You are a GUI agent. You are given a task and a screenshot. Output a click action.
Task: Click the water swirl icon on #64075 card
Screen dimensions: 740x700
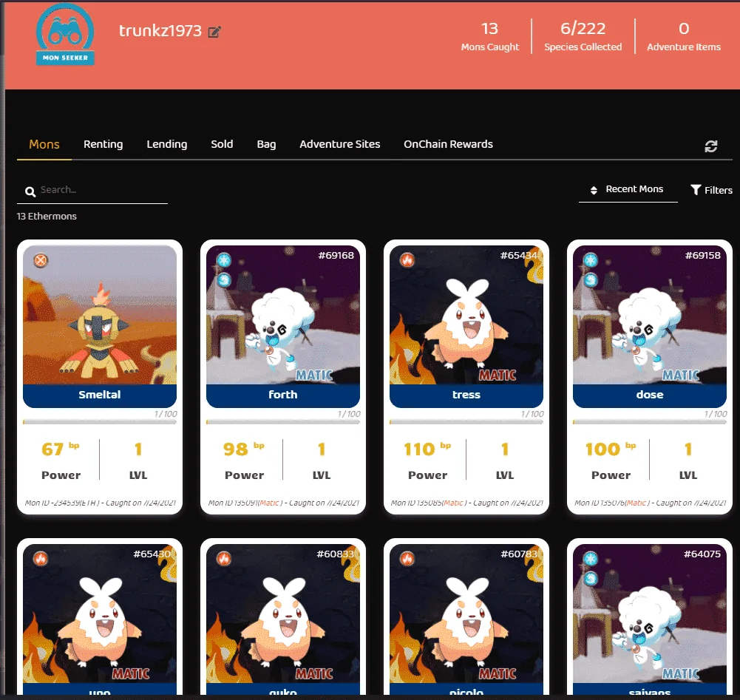591,579
